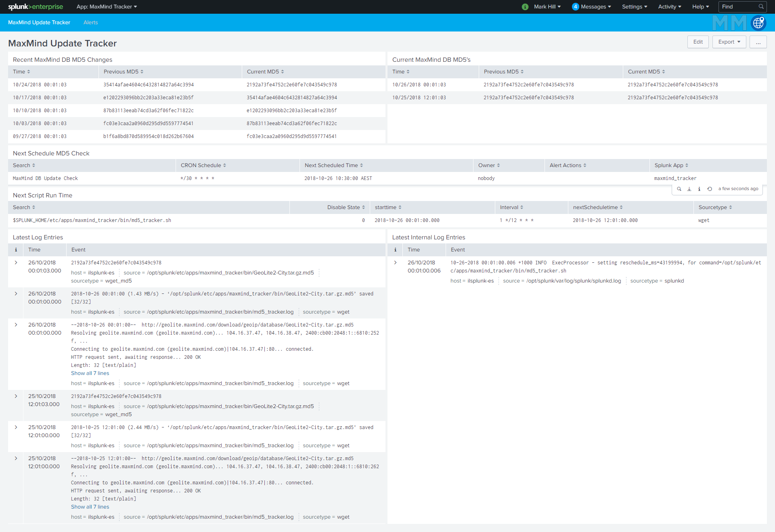
Task: Select the MaxMind Update Tracker tab
Action: (x=39, y=23)
